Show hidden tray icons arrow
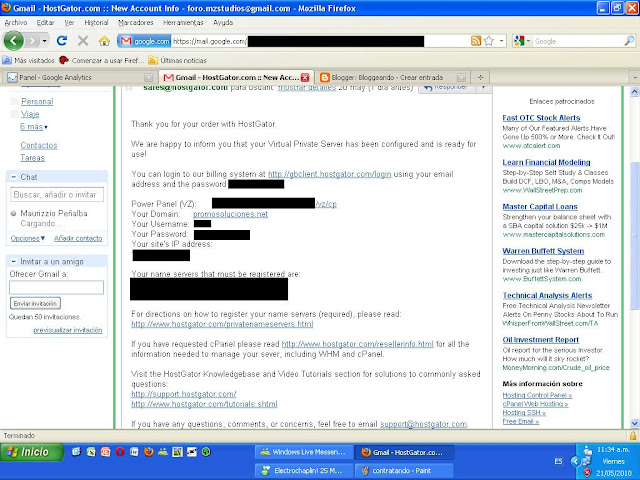The image size is (640, 480). (576, 461)
